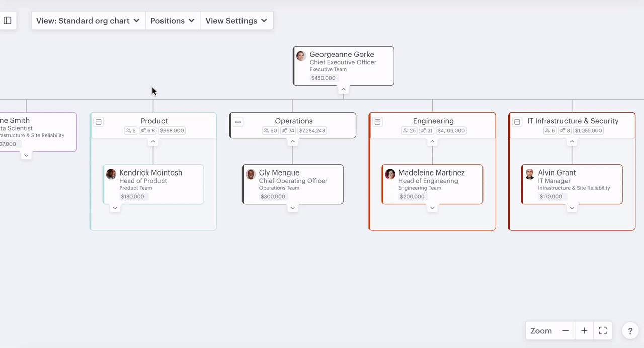Click the collapse icon on the Operations team card
This screenshot has width=644, height=348.
click(x=237, y=121)
